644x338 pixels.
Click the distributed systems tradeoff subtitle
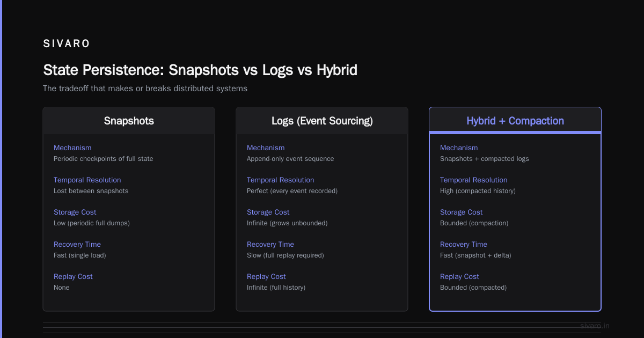click(145, 89)
